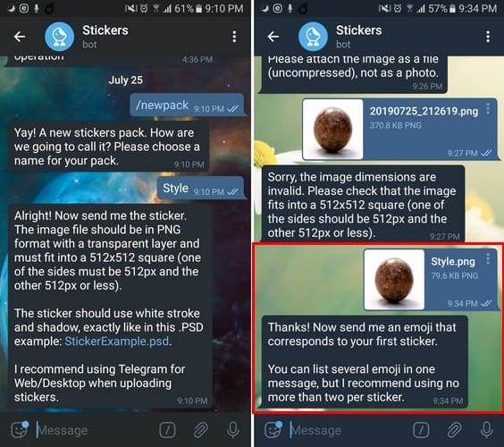Open Stickers bot avatar in right chat
Screen dimensions: 504x447
[313, 37]
